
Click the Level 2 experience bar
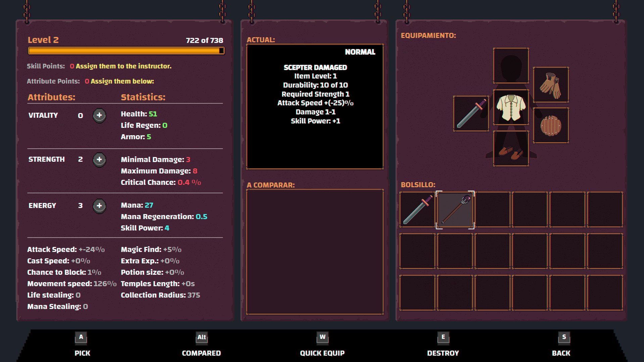click(125, 51)
